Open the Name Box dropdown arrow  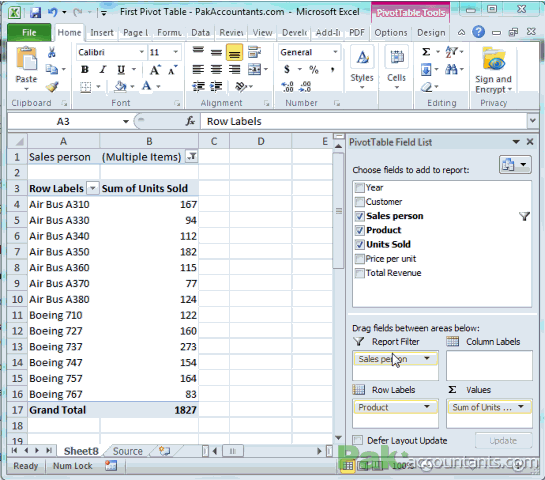tap(125, 121)
